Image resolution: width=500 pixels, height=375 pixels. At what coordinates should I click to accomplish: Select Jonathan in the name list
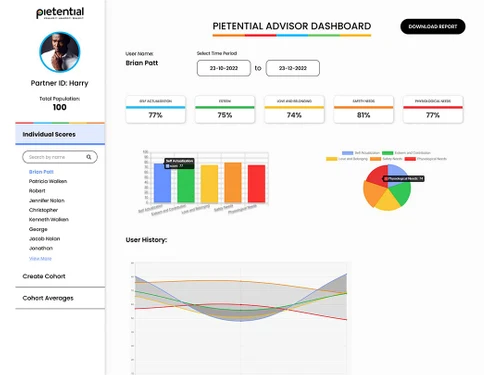(41, 248)
